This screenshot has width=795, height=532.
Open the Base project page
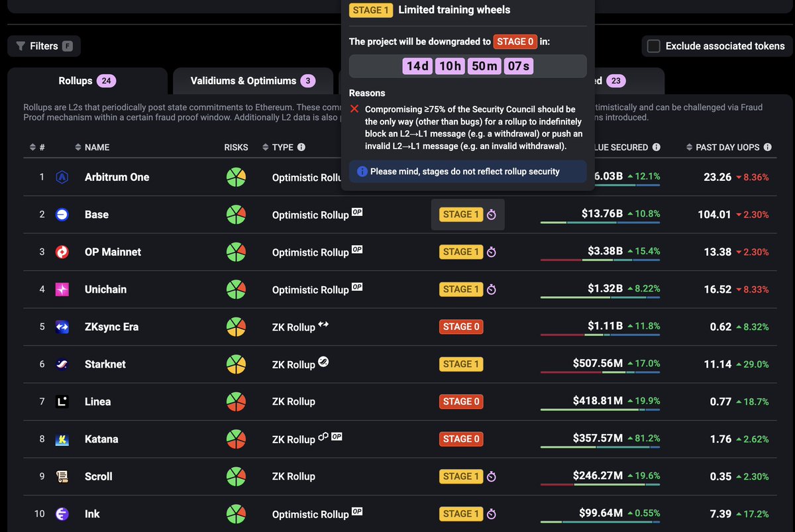[97, 215]
